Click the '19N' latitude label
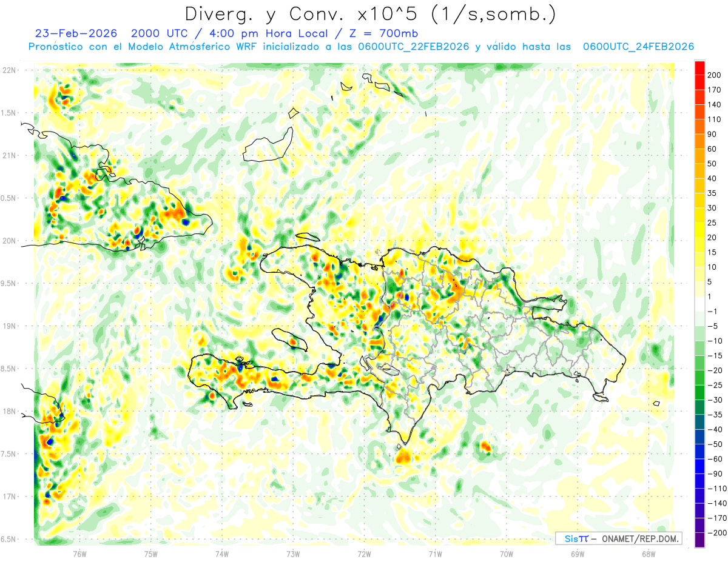728x562 pixels. click(x=9, y=326)
